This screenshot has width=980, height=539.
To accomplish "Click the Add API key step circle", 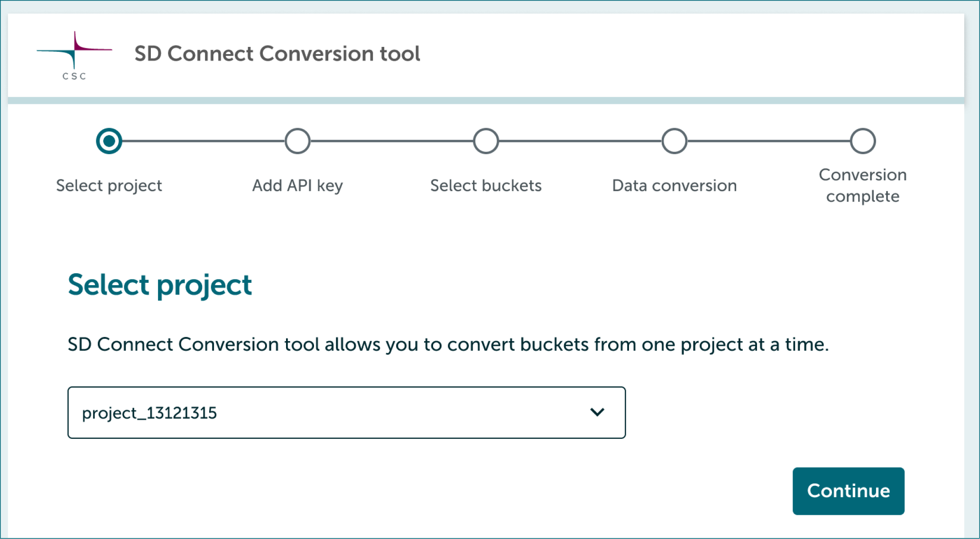I will [297, 140].
